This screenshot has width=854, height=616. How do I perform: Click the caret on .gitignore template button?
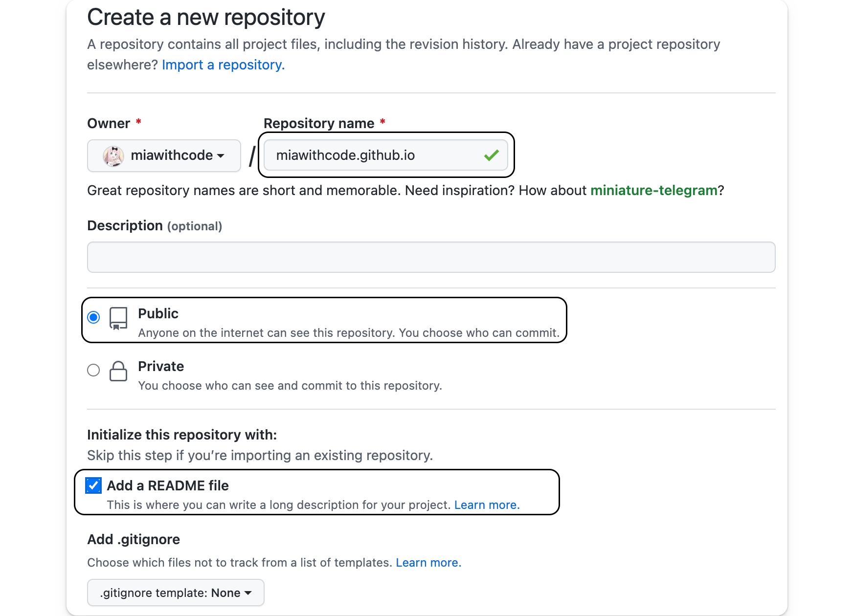coord(248,593)
